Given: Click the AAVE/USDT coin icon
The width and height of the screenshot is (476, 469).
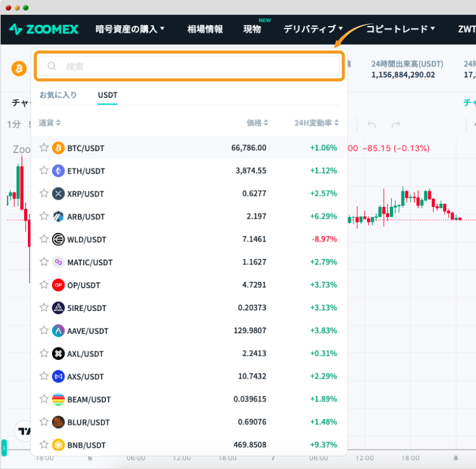Looking at the screenshot, I should pyautogui.click(x=58, y=331).
